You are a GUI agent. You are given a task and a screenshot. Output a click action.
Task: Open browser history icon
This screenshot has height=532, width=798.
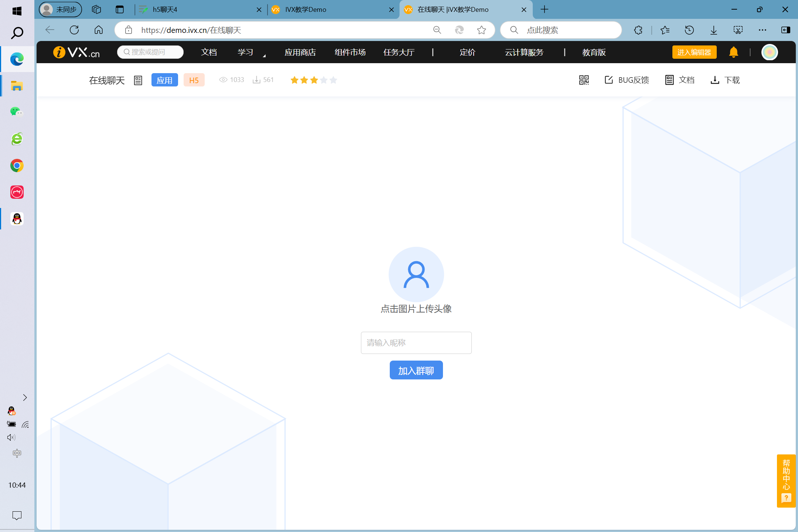pos(689,30)
